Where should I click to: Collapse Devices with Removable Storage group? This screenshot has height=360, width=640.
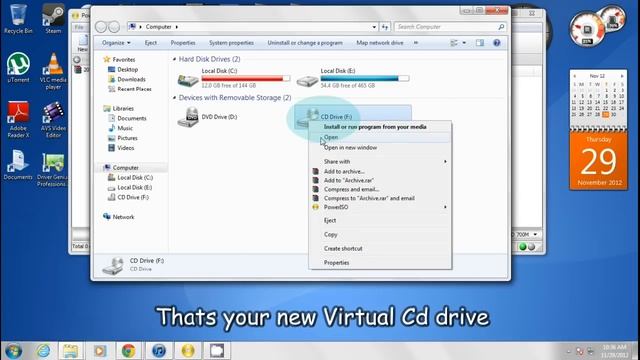tap(174, 98)
